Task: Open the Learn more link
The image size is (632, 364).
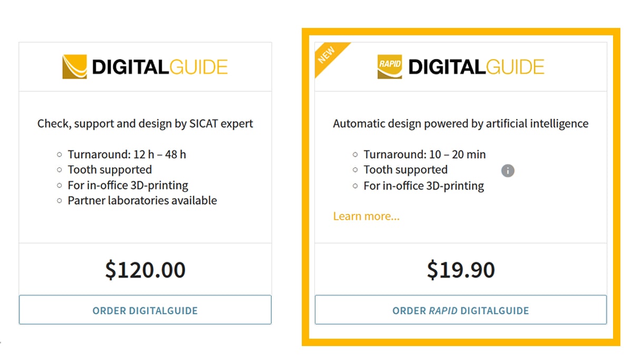Action: pos(367,216)
